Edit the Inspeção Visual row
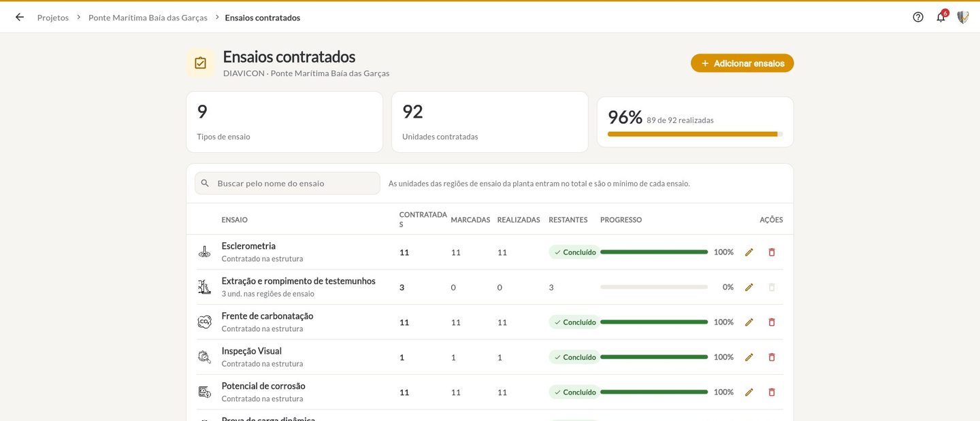 tap(749, 357)
